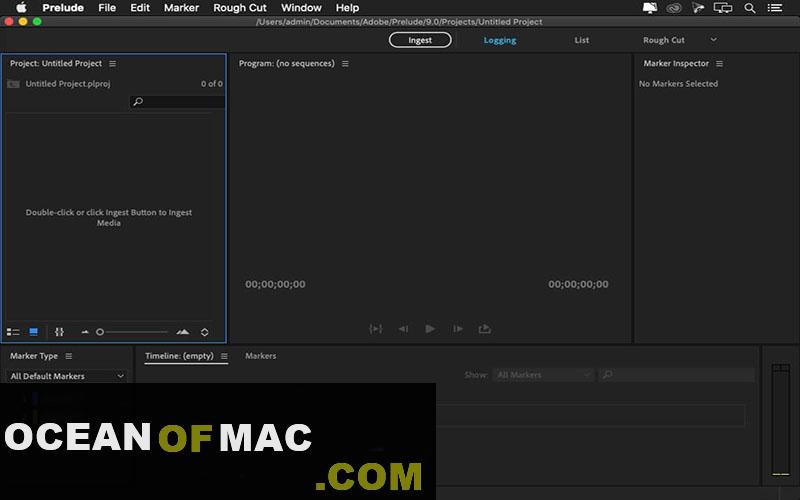
Task: Open Notification Center list icon
Action: [775, 8]
